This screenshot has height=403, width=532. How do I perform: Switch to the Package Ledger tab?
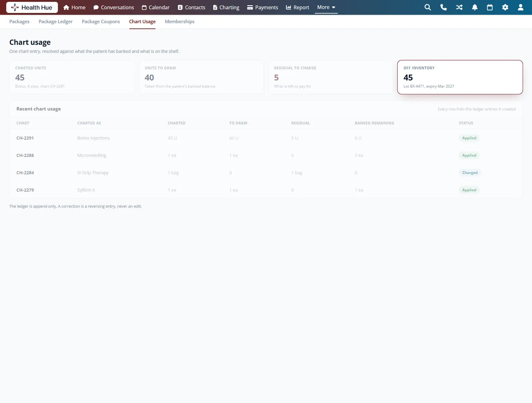pos(56,22)
